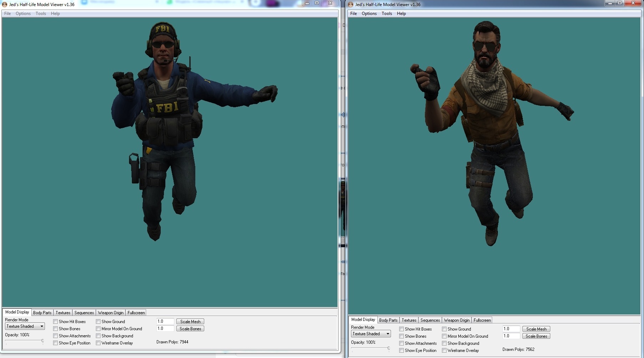Image resolution: width=644 pixels, height=358 pixels.
Task: Switch to Sequences tab in right window
Action: 430,320
